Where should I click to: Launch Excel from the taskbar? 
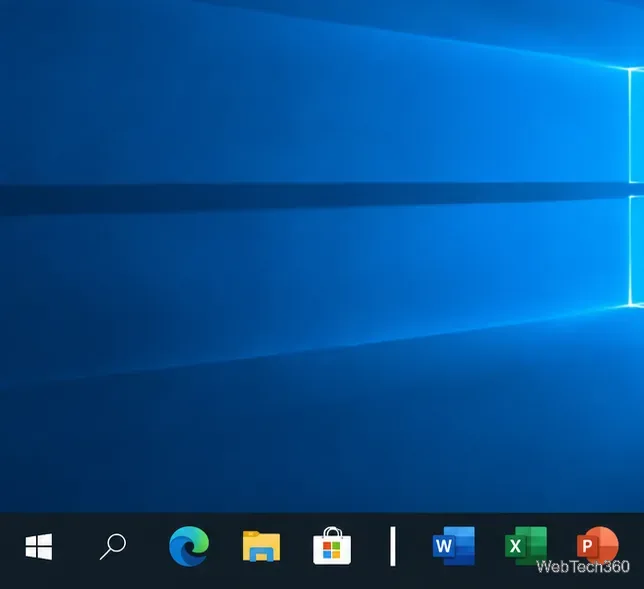pyautogui.click(x=526, y=546)
